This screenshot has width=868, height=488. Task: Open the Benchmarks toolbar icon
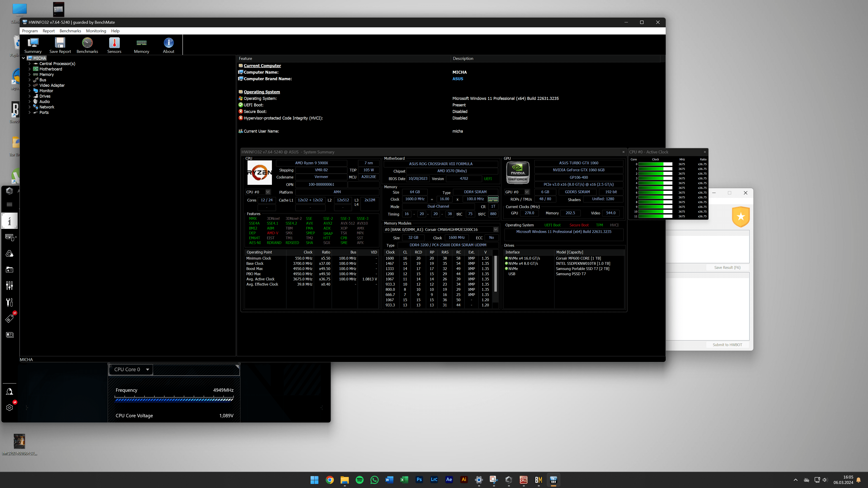pyautogui.click(x=87, y=45)
